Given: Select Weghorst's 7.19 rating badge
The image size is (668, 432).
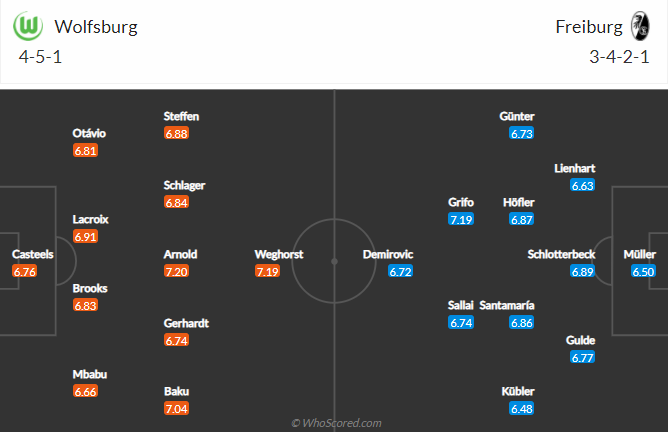Looking at the screenshot, I should (267, 271).
